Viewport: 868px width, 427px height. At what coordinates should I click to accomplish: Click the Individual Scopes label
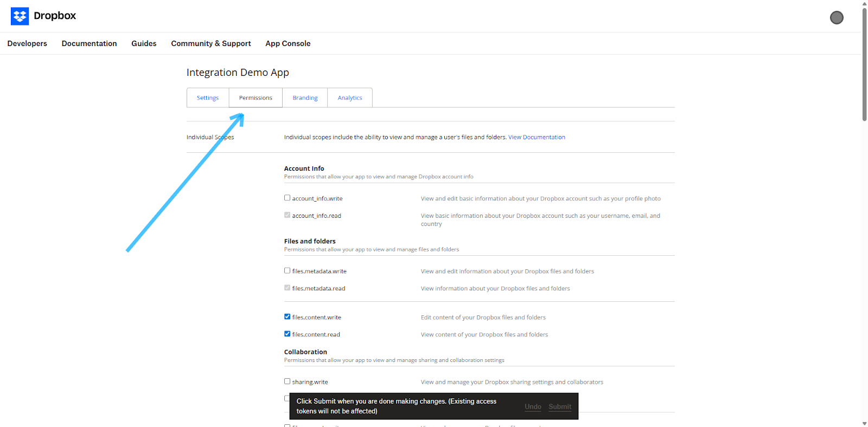[210, 137]
